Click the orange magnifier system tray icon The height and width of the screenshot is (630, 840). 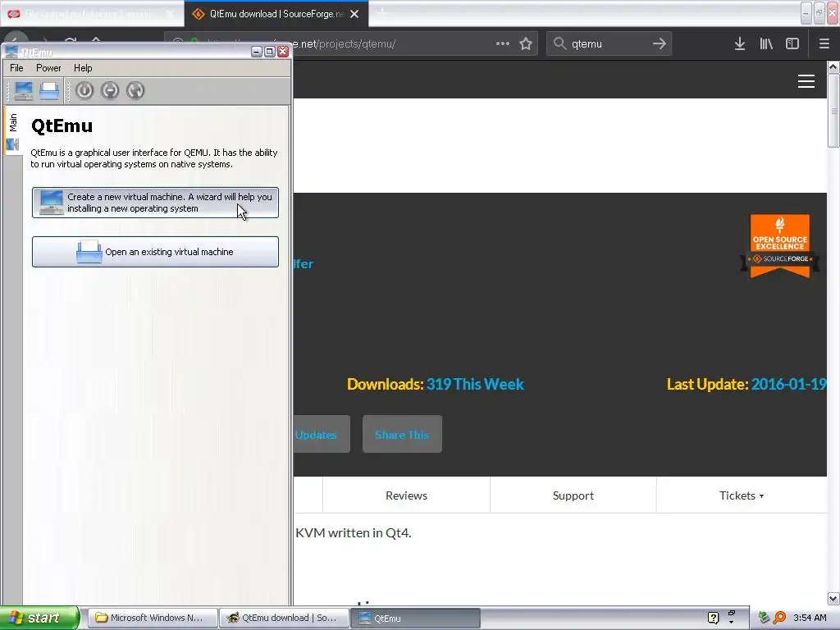click(780, 619)
